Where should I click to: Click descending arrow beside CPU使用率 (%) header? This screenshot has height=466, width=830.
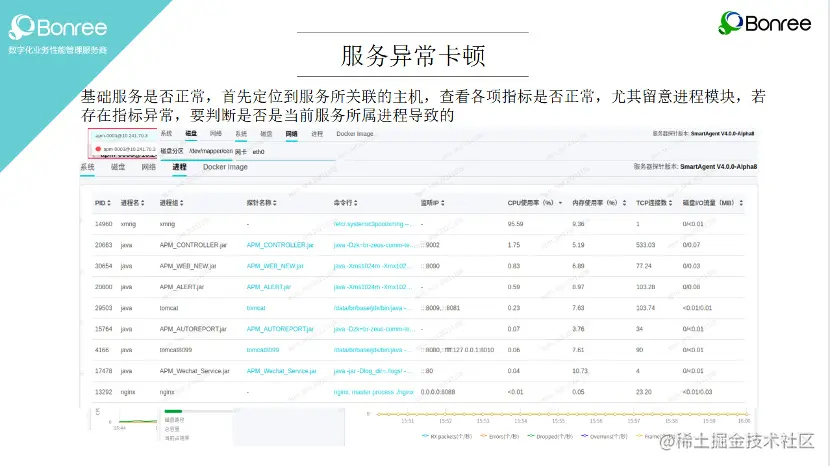tap(561, 203)
